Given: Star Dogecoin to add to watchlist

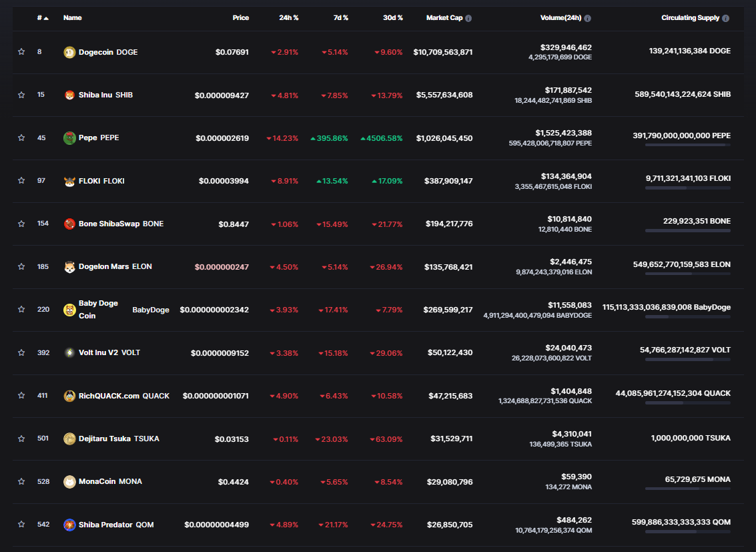Looking at the screenshot, I should (x=21, y=51).
